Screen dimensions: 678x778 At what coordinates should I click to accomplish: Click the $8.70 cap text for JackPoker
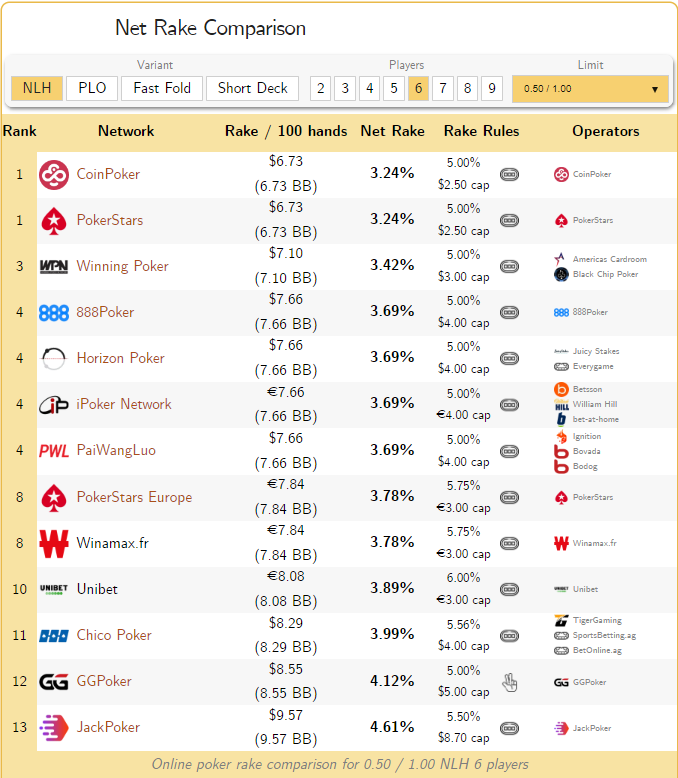[464, 738]
